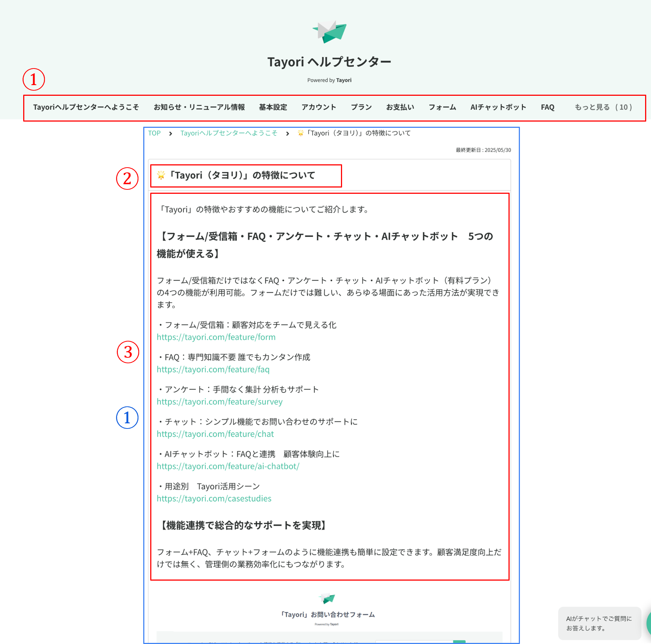The image size is (651, 644).
Task: Click the アカウント menu item
Action: (319, 107)
